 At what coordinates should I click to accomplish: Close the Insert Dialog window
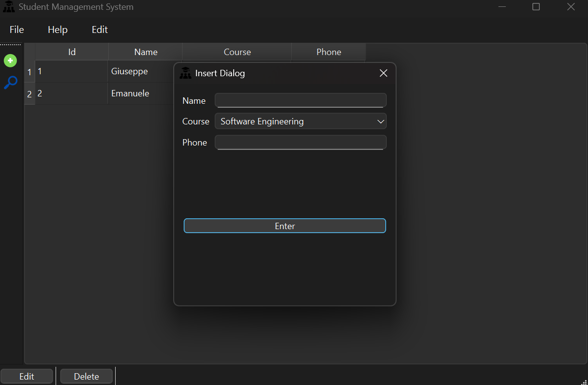point(383,73)
